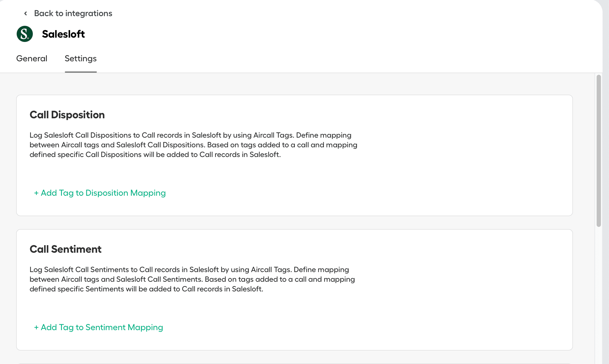Click the Call Disposition heading
The height and width of the screenshot is (364, 609).
click(x=67, y=115)
